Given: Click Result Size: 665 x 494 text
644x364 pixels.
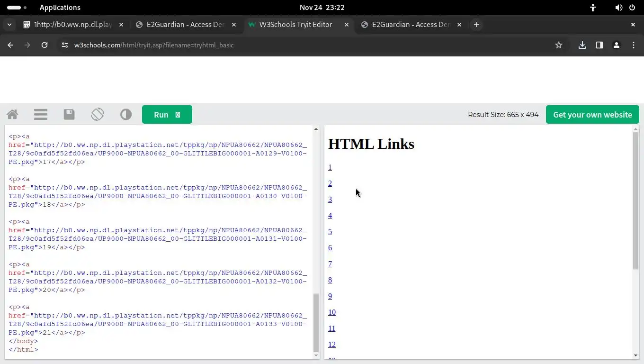Looking at the screenshot, I should click(x=503, y=115).
